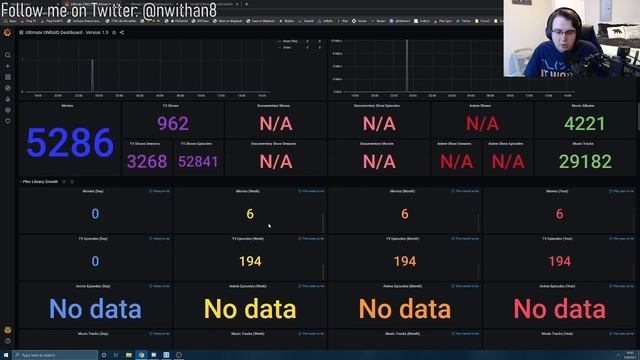
Task: Collapse the Plex Library Growth row
Action: point(39,182)
